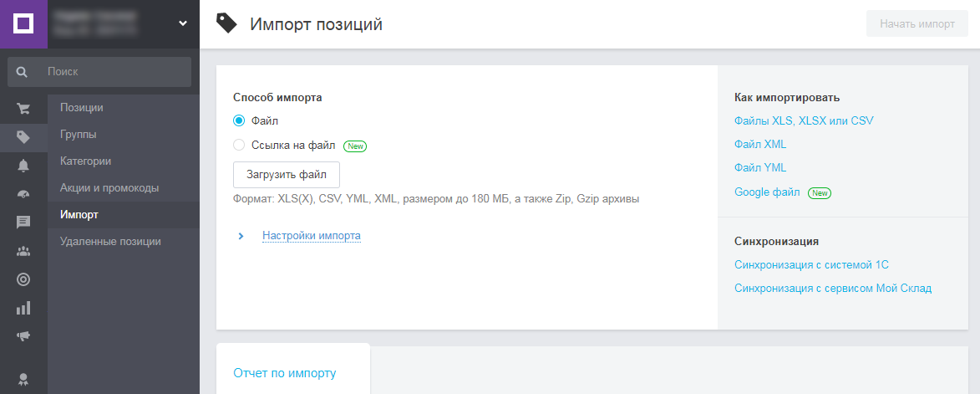Image resolution: width=980 pixels, height=394 pixels.
Task: Click the speedometer dashboard icon
Action: 23,193
